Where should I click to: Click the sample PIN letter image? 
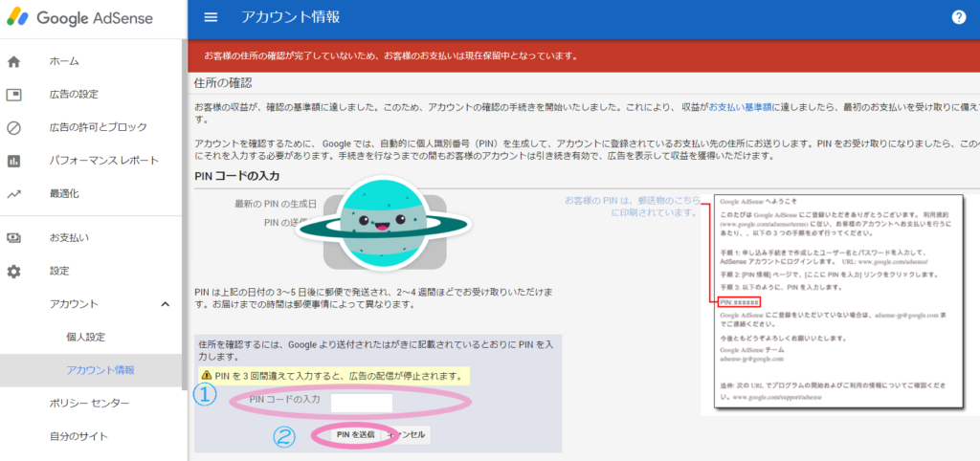point(839,302)
